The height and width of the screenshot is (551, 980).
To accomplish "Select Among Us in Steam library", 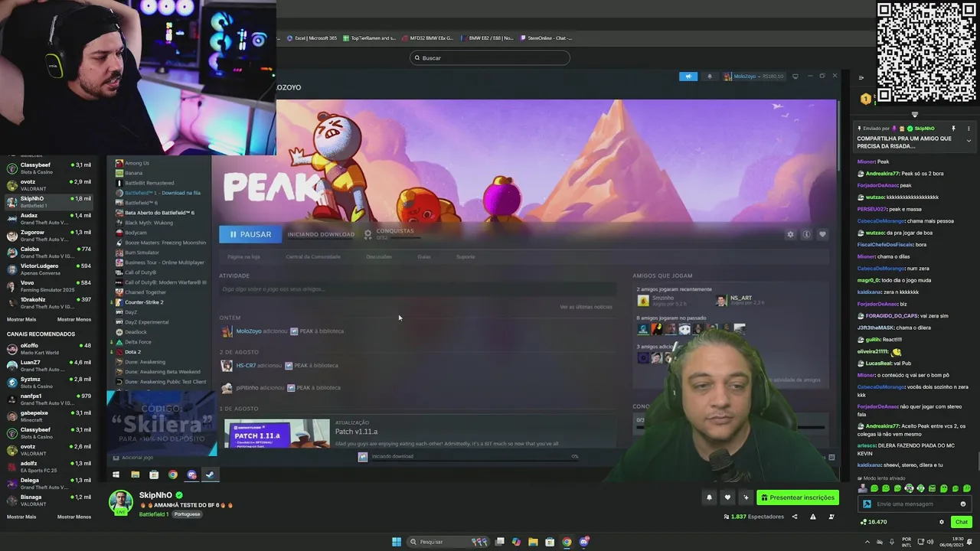I will [x=137, y=163].
